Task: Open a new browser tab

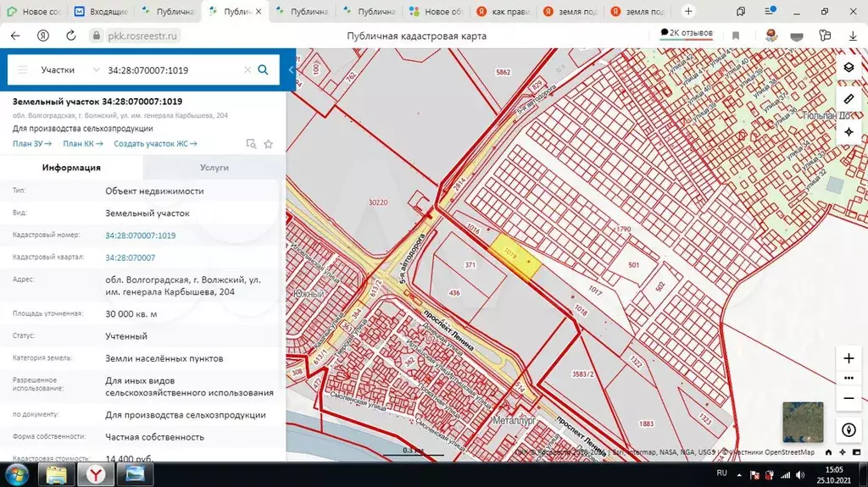Action: (x=688, y=11)
